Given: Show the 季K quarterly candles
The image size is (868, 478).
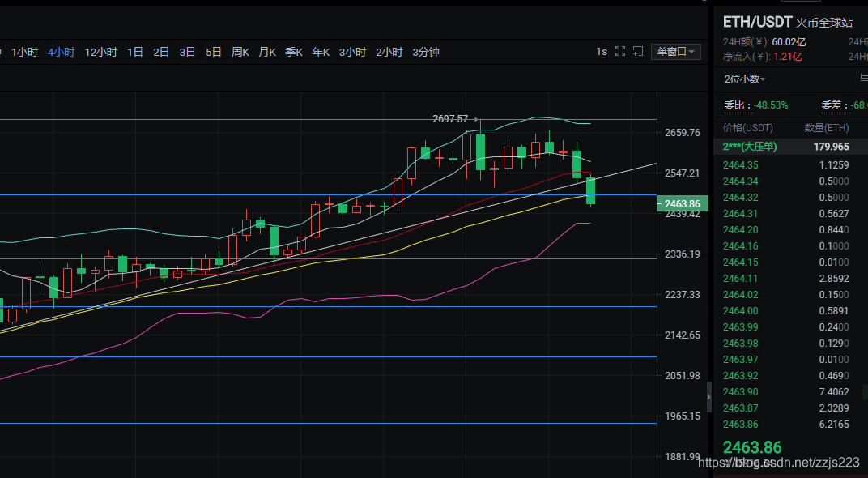Looking at the screenshot, I should (x=294, y=52).
